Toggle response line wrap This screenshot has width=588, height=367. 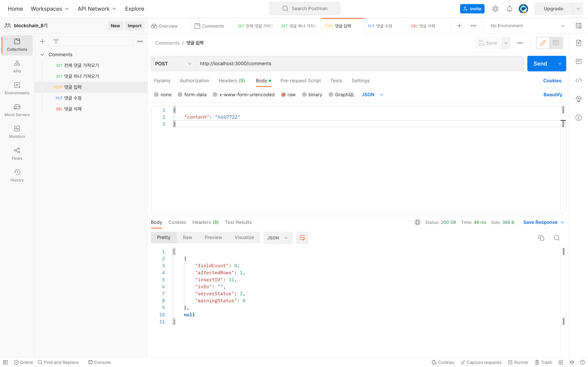coord(302,238)
